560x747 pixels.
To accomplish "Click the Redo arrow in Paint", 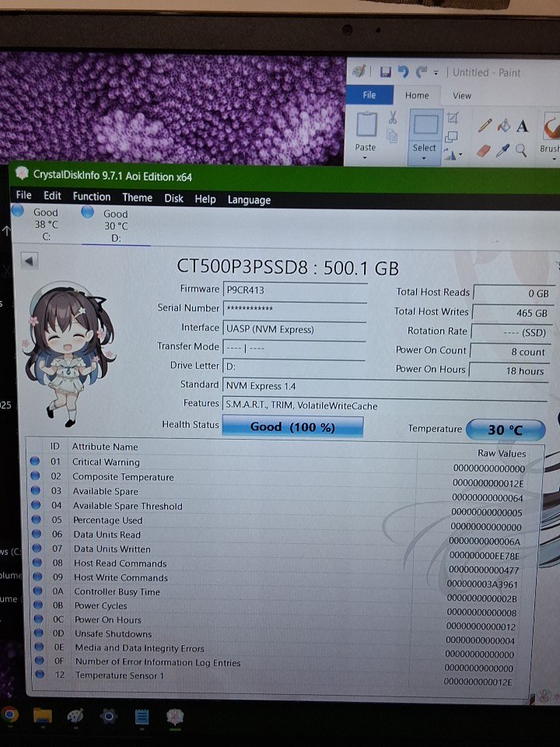I will [x=421, y=72].
